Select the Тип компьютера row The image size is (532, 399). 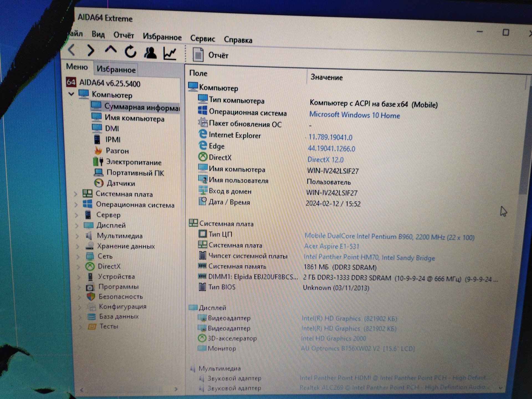[319, 102]
